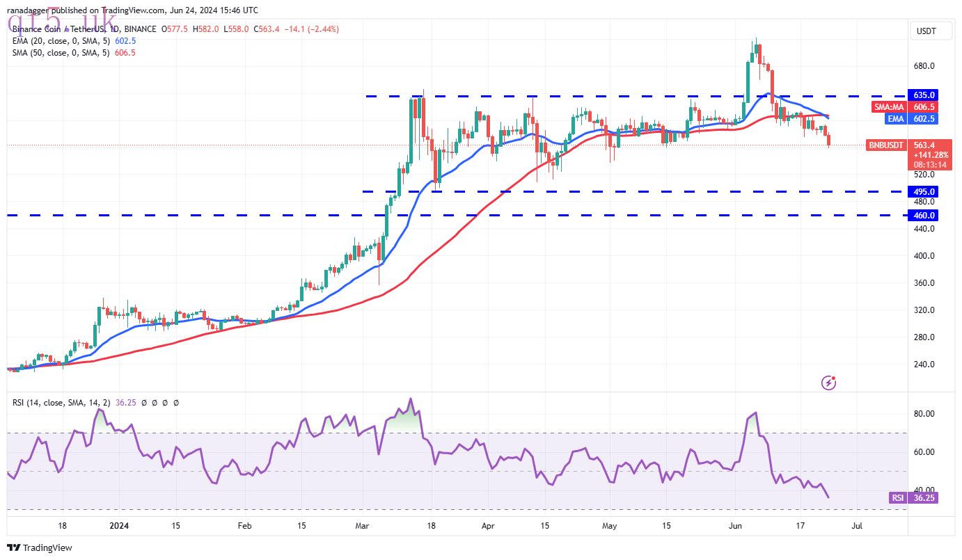
Task: Click the 60.00 RSI axis label
Action: tap(924, 452)
